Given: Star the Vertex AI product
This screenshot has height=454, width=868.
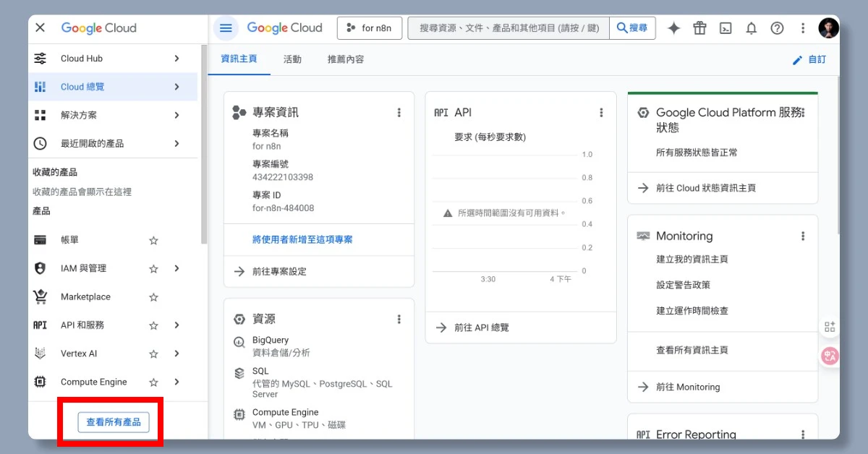Looking at the screenshot, I should coord(153,354).
